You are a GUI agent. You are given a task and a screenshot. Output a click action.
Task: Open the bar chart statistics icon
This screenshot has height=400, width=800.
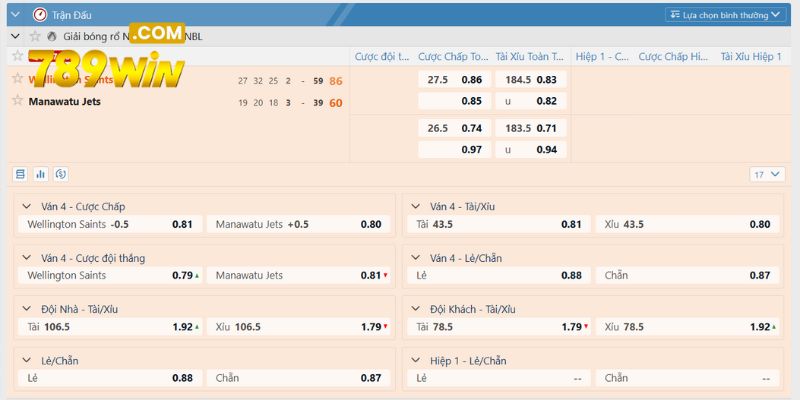[41, 174]
